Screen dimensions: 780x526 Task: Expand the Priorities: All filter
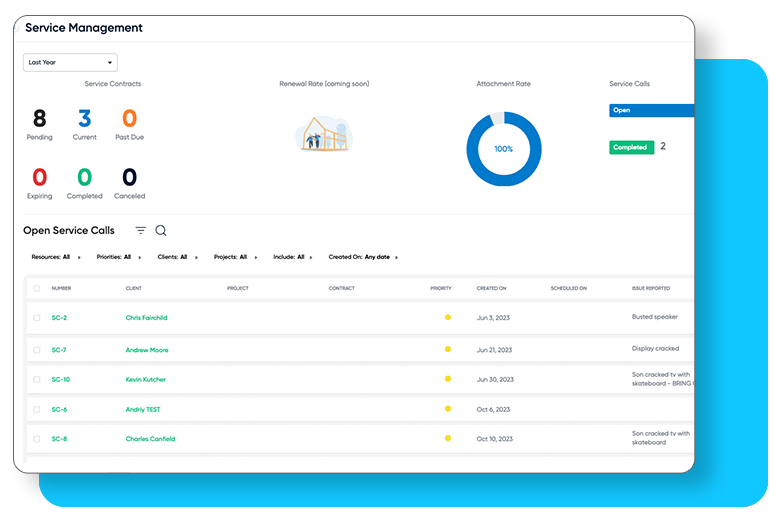(x=119, y=257)
